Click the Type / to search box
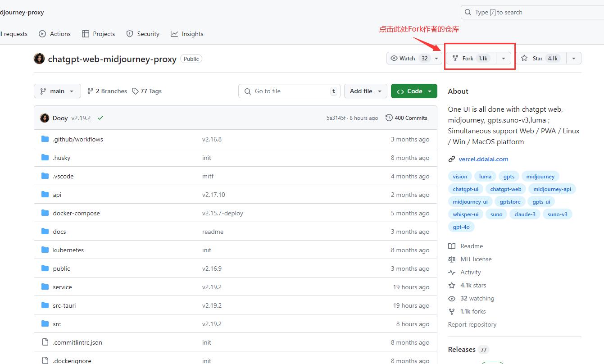This screenshot has width=604, height=364. [x=532, y=12]
